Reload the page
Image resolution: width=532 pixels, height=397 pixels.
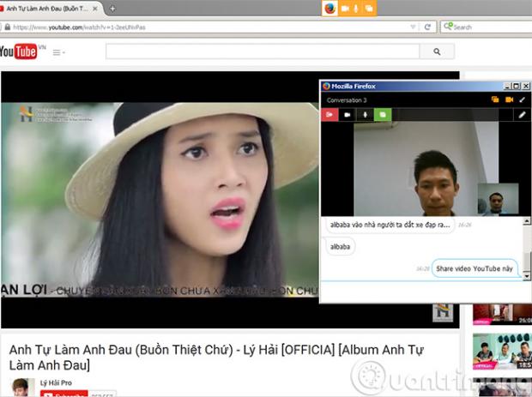tap(427, 27)
